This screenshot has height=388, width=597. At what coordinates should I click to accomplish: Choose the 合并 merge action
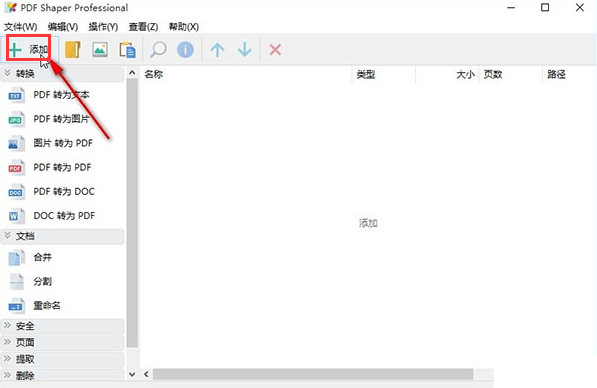coord(42,257)
